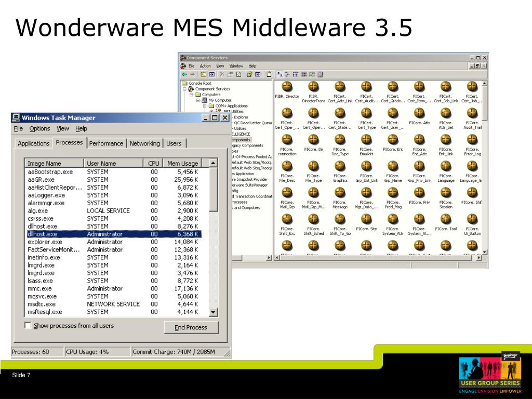
Task: Select the FICore. Language component
Action: (x=446, y=171)
